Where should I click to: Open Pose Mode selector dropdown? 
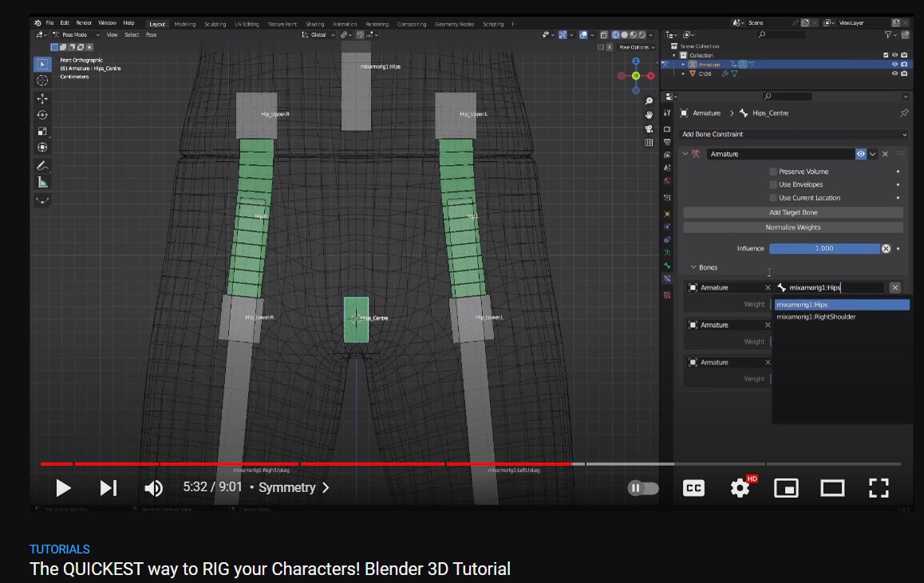point(77,35)
